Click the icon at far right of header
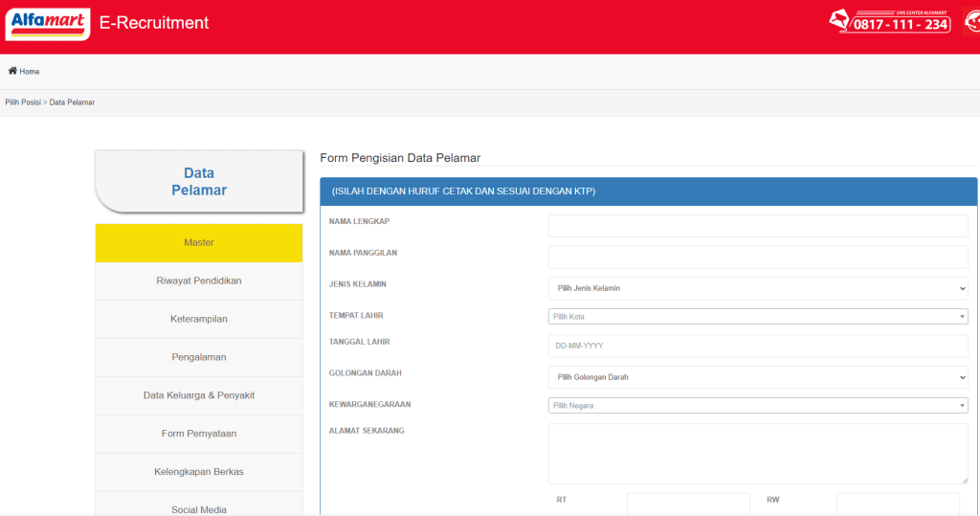The height and width of the screenshot is (516, 980). [970, 22]
